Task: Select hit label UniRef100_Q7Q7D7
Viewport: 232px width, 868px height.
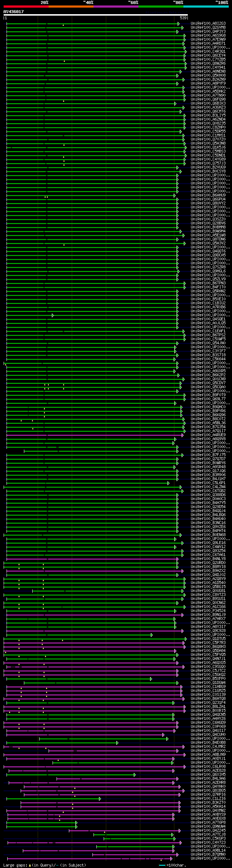Action: coord(208,459)
